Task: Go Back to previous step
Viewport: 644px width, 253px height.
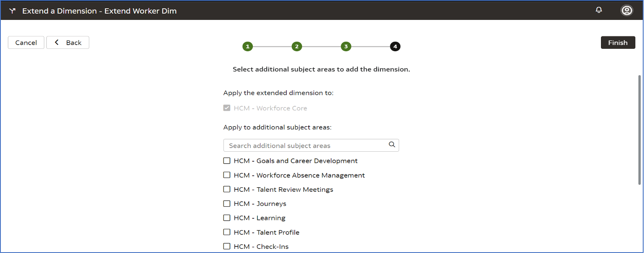Action: coord(68,43)
